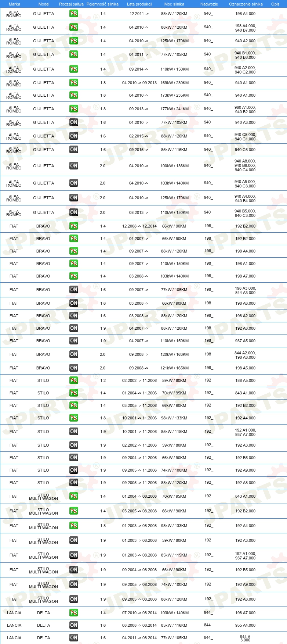Screen dimensions: 287x644
Task: Click the 'Model' column header
Action: pyautogui.click(x=44, y=4)
